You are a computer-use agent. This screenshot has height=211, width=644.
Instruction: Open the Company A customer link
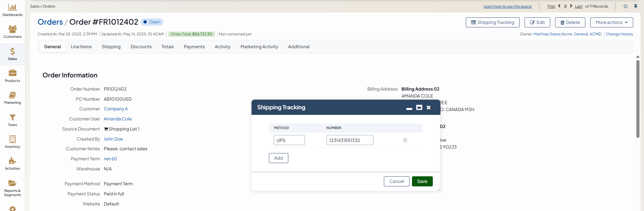click(x=116, y=109)
